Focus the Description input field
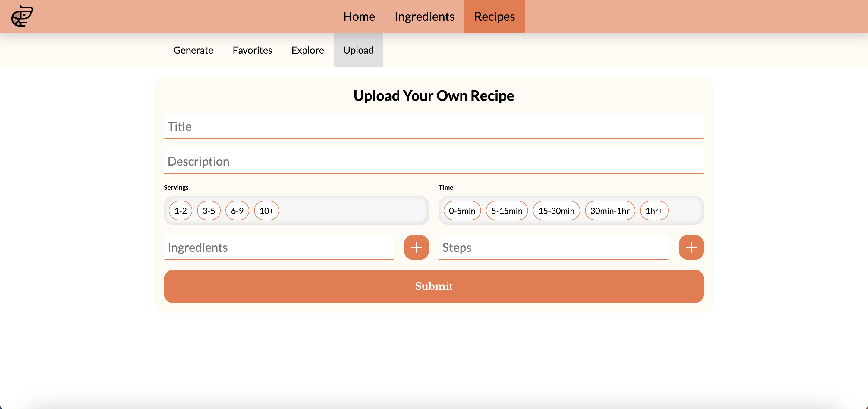The height and width of the screenshot is (409, 868). click(x=434, y=161)
